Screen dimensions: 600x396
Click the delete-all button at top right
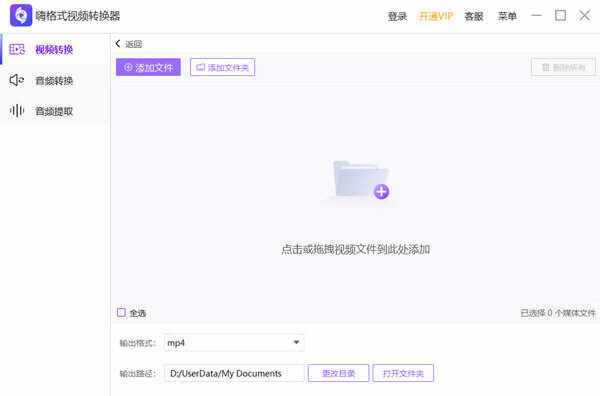click(563, 67)
